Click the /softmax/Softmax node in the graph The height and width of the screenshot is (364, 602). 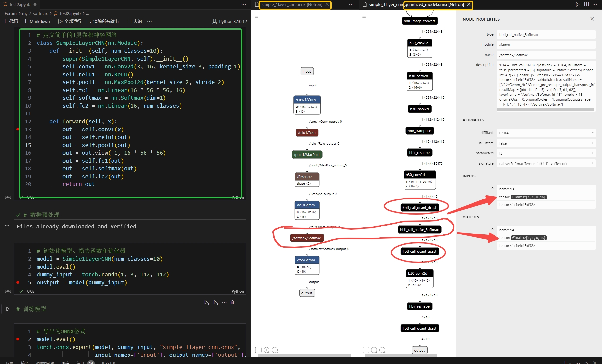coord(306,238)
